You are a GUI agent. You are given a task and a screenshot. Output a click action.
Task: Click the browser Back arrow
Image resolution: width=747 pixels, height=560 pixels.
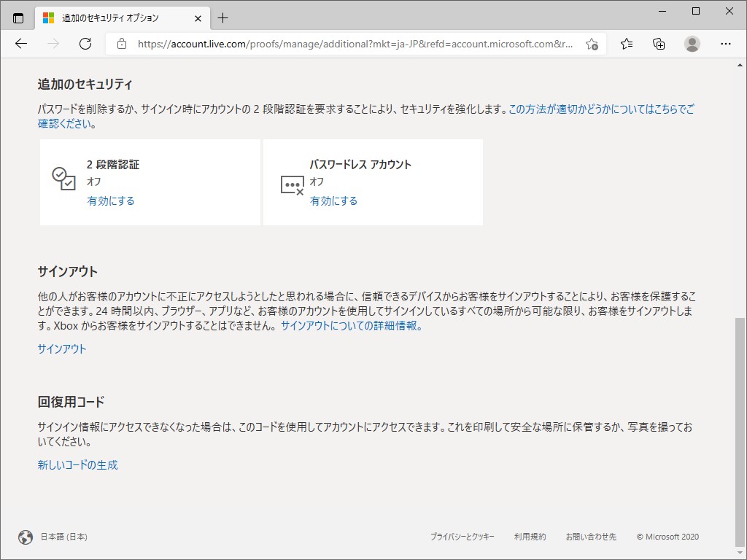point(20,44)
